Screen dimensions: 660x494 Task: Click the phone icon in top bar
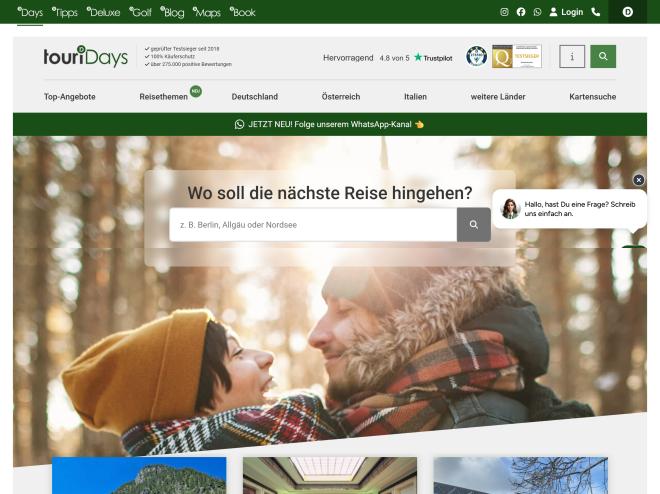tap(596, 12)
